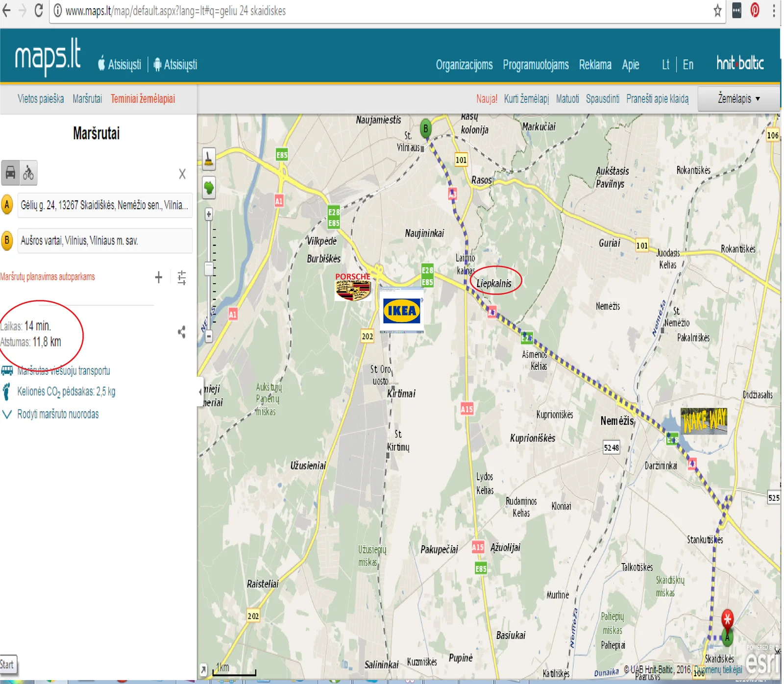The width and height of the screenshot is (784, 684).
Task: Zoom out on the map
Action: (209, 337)
